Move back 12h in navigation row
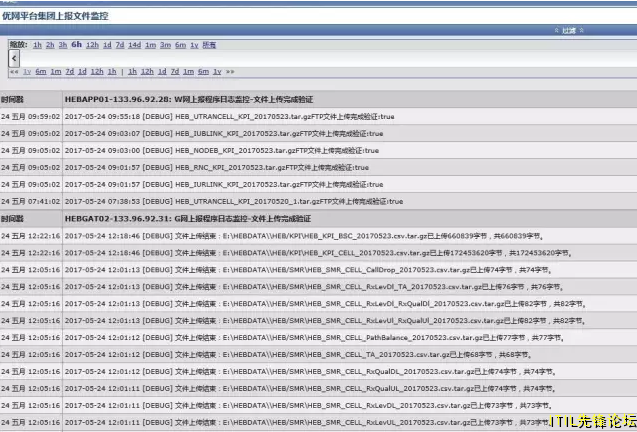Image resolution: width=637 pixels, height=432 pixels. click(x=97, y=72)
